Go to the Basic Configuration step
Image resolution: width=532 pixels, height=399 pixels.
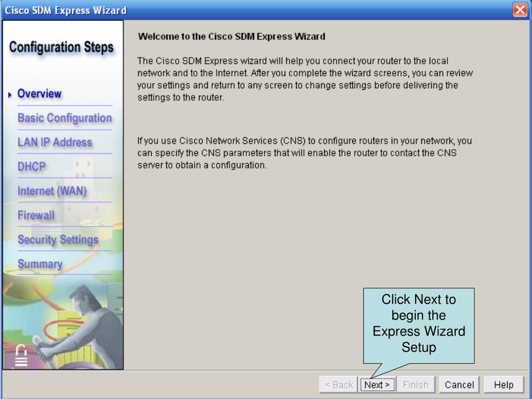pos(64,118)
